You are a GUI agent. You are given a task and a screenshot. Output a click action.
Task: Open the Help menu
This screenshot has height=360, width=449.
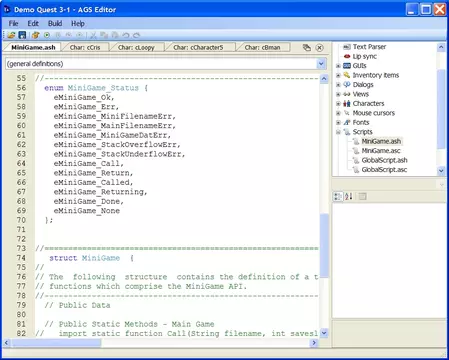pos(78,23)
